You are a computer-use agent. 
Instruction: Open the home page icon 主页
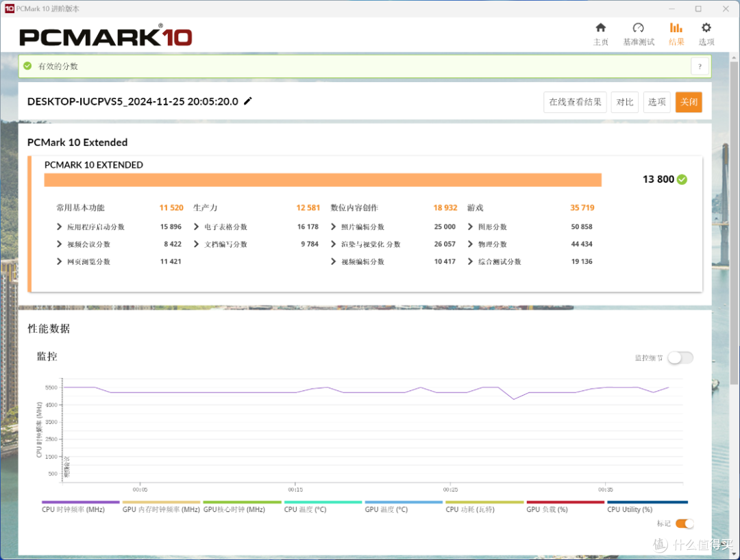(600, 28)
